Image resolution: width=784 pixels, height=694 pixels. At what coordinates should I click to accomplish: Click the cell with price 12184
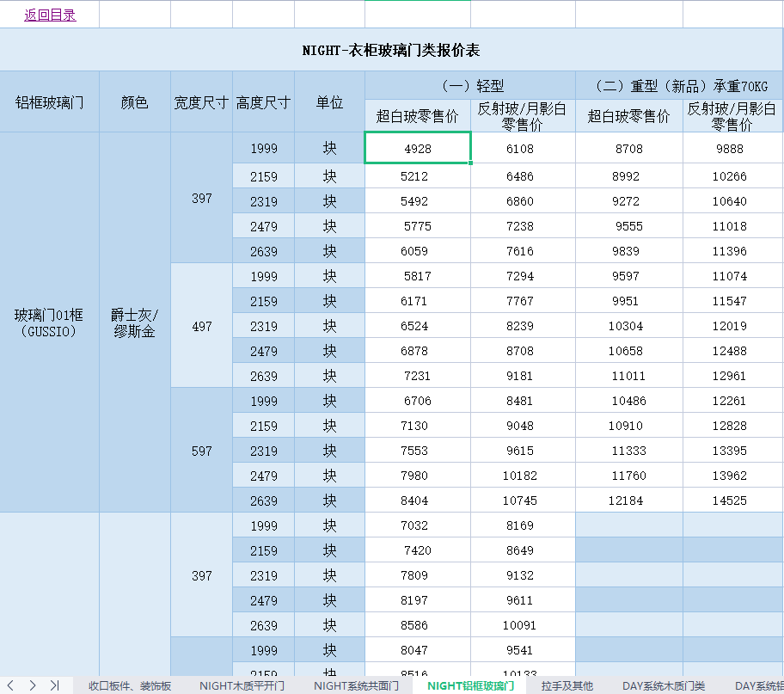click(628, 501)
